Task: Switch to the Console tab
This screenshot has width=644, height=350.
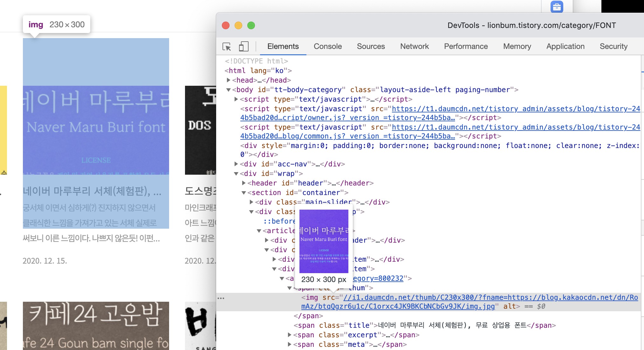Action: click(327, 46)
